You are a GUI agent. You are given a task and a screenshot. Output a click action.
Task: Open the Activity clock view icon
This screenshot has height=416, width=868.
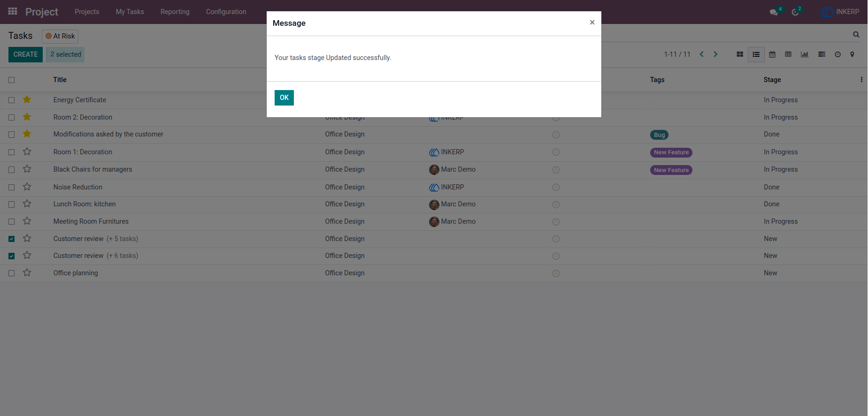(837, 54)
